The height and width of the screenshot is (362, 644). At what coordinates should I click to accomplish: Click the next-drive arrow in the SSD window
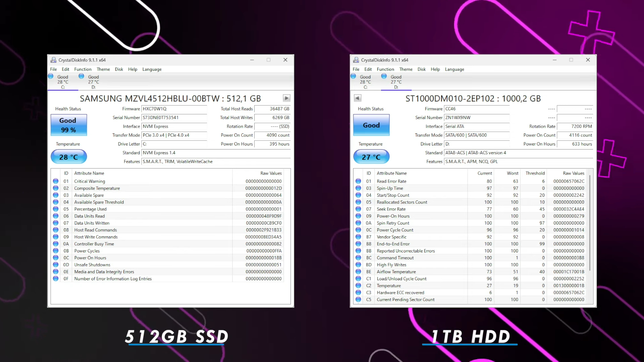[x=286, y=98]
